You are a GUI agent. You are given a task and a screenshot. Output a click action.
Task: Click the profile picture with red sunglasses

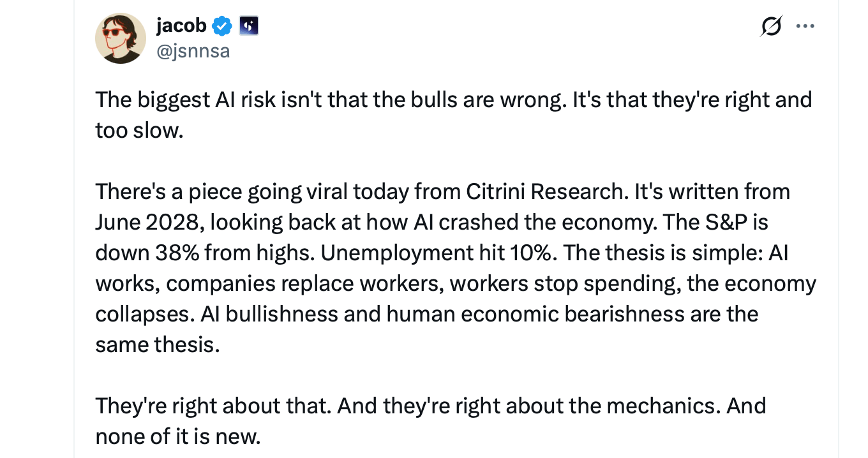point(121,38)
